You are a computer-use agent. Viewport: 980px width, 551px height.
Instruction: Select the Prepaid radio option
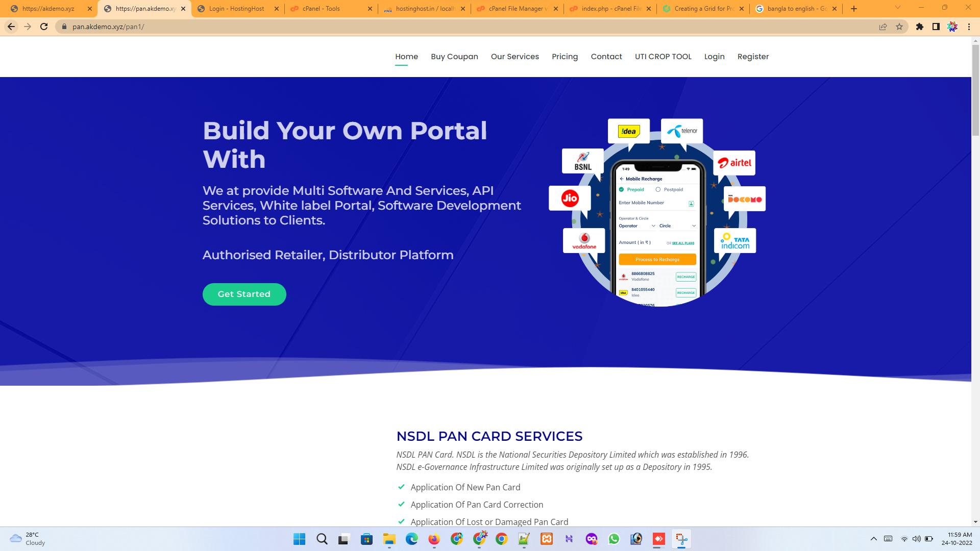pos(622,189)
